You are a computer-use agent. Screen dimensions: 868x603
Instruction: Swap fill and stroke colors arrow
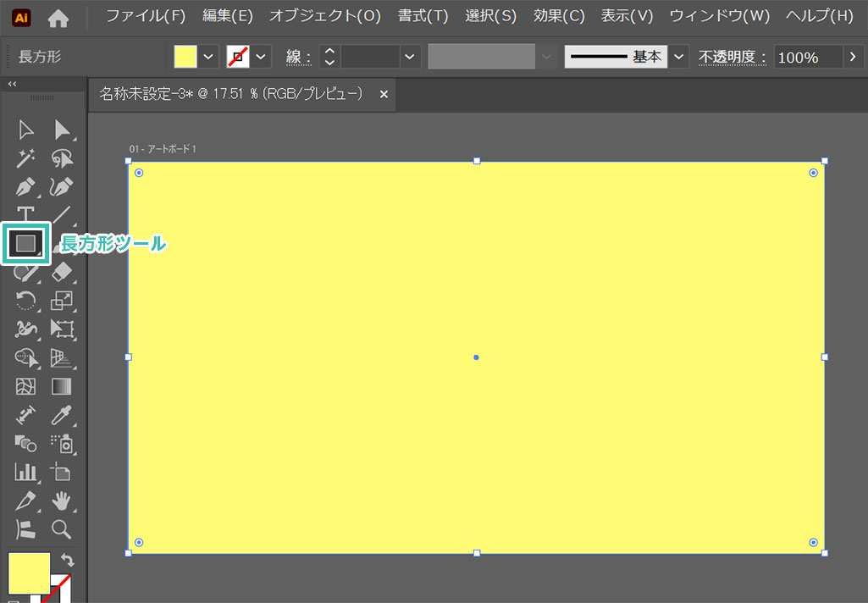click(x=68, y=561)
